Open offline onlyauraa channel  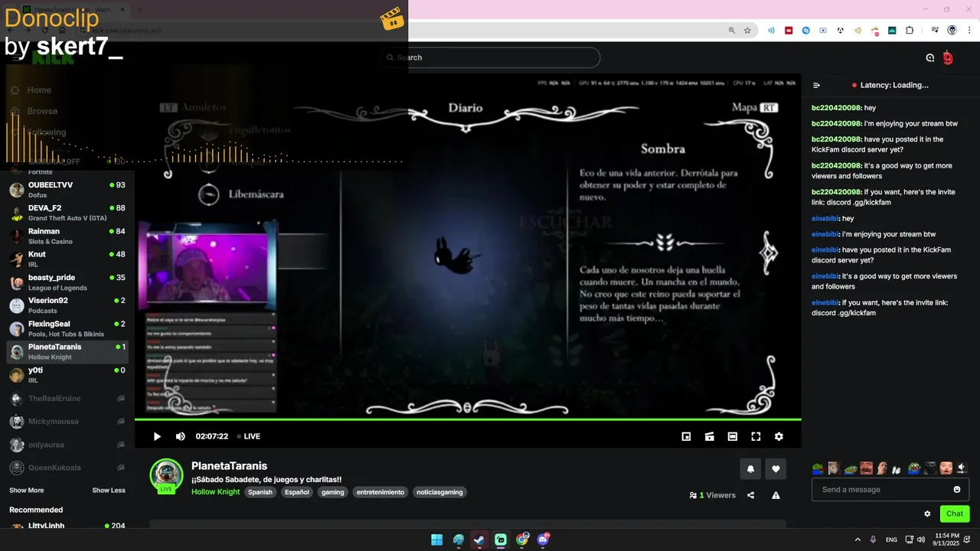pos(67,445)
